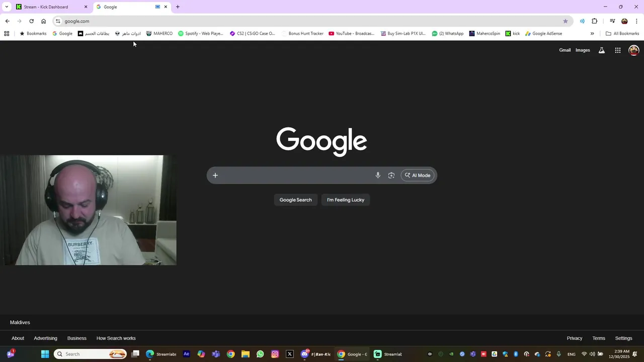
Task: Open the kick bookmark
Action: coord(513,34)
